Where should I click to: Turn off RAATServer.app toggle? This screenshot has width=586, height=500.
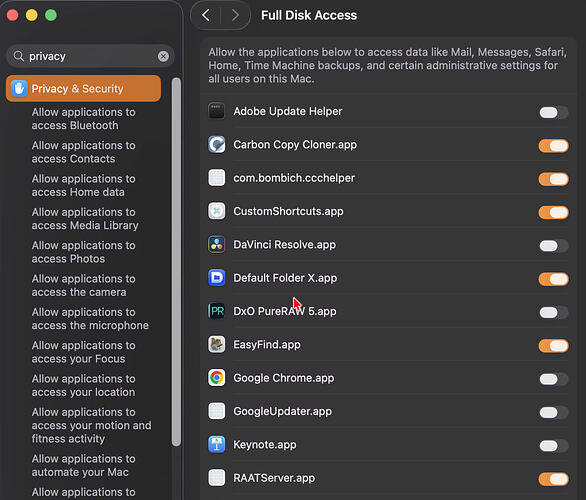point(553,479)
